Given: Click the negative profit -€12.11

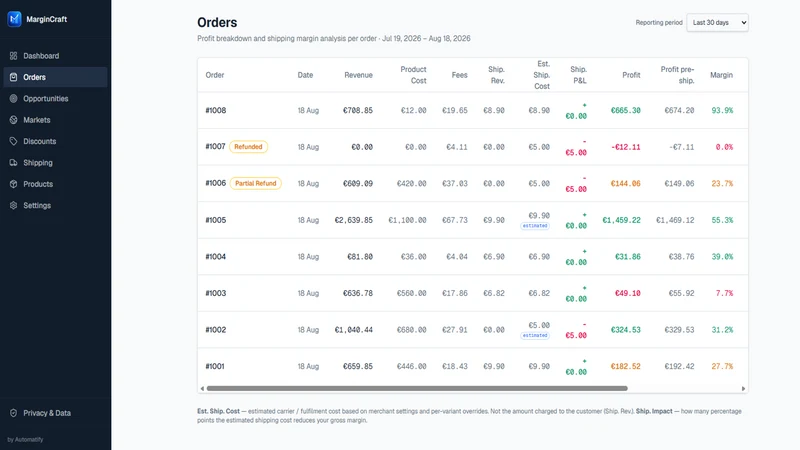Looking at the screenshot, I should coord(626,147).
